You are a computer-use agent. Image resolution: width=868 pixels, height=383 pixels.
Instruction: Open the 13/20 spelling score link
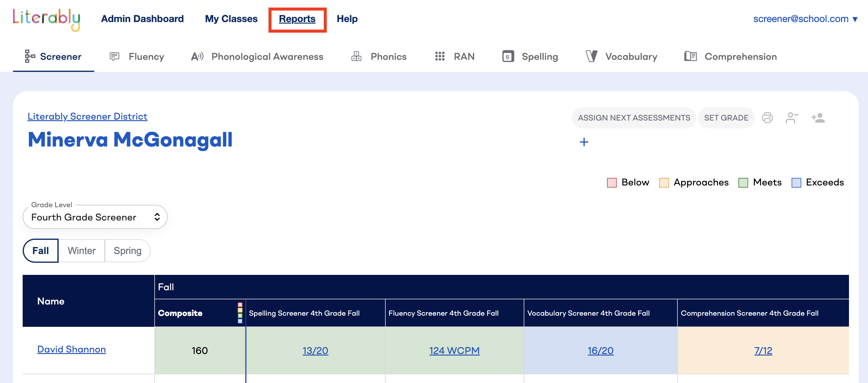[315, 351]
